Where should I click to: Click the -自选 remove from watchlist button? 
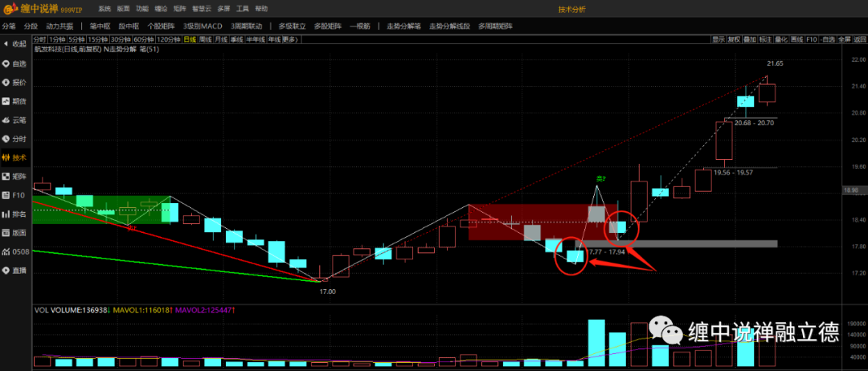[828, 39]
